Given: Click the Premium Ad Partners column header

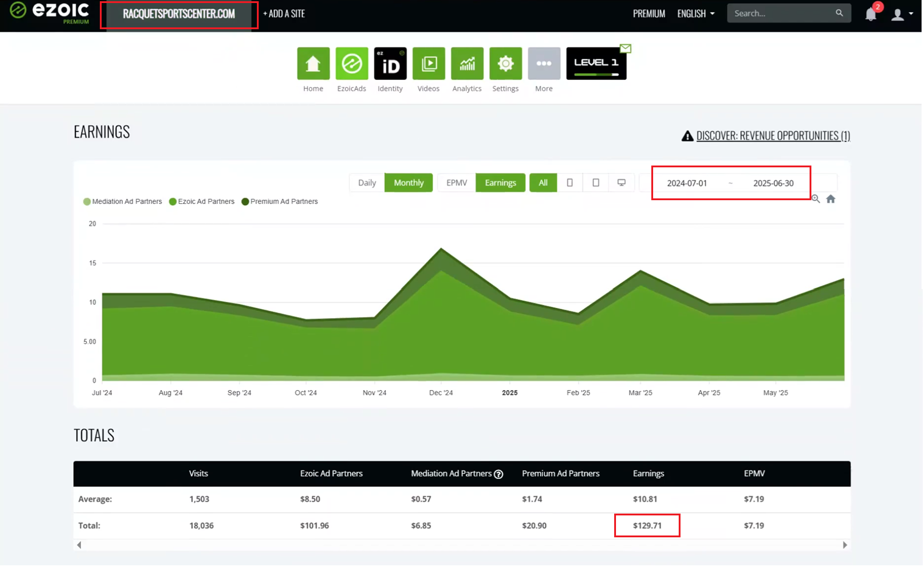Looking at the screenshot, I should [x=561, y=473].
